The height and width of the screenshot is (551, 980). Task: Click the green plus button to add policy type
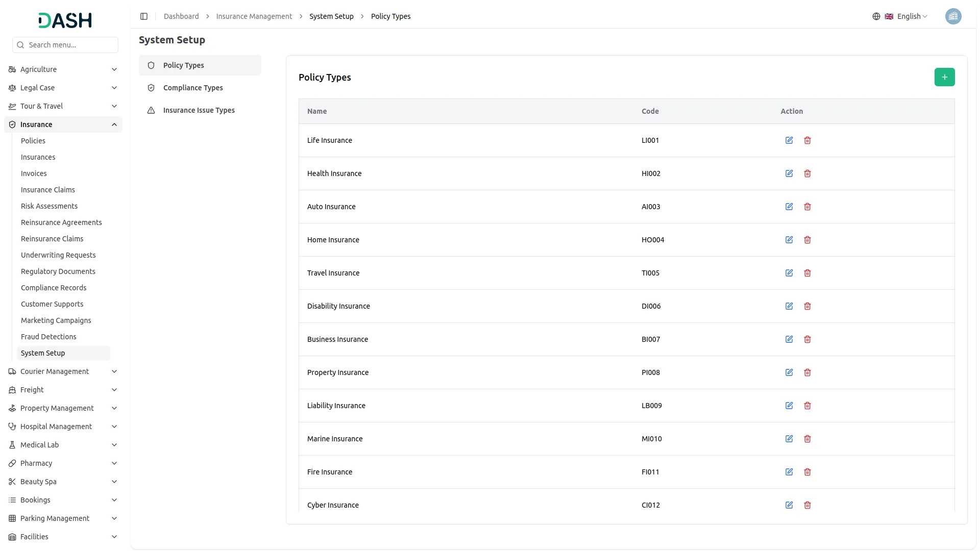coord(944,77)
